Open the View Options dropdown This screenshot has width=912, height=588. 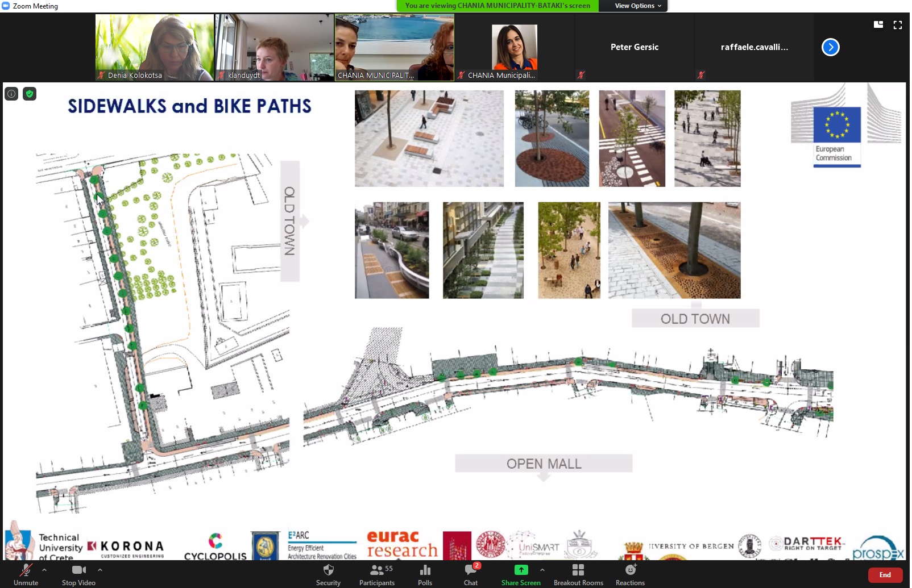[638, 6]
